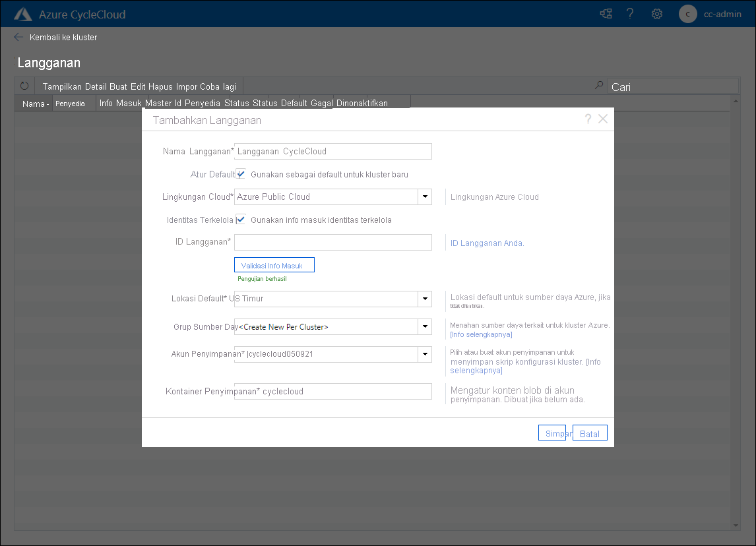The width and height of the screenshot is (756, 546).
Task: Click the Azure CycleCloud logo
Action: pyautogui.click(x=22, y=13)
